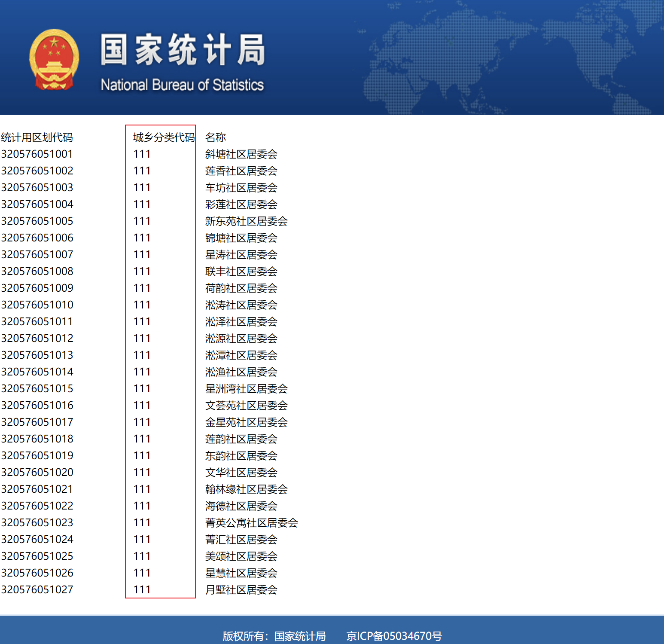Select code 320576051022
Image resolution: width=664 pixels, height=644 pixels.
[37, 506]
